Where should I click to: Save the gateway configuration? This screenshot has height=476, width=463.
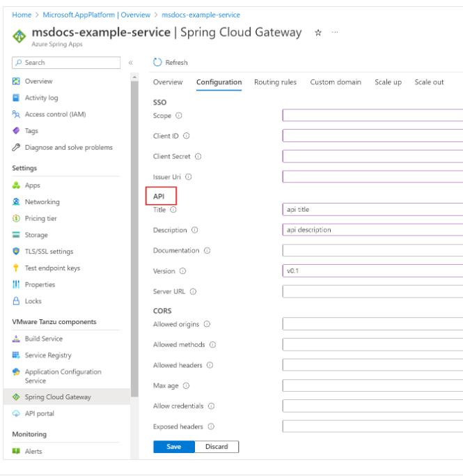pos(174,447)
